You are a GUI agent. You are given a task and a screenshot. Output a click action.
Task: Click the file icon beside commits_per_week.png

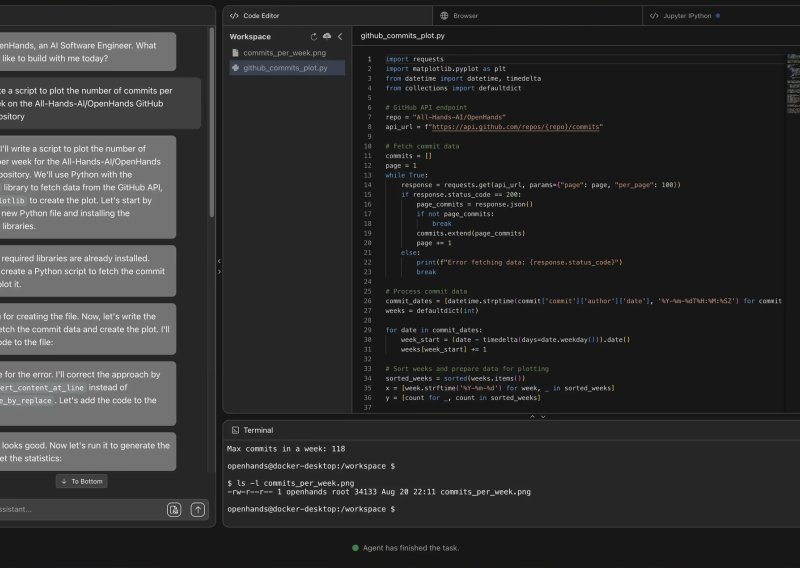[x=235, y=53]
